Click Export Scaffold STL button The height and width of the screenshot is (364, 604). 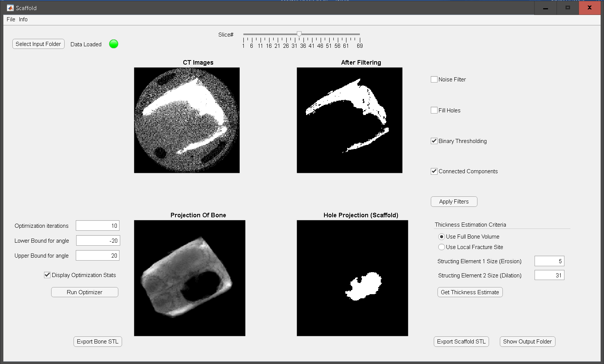click(x=461, y=342)
